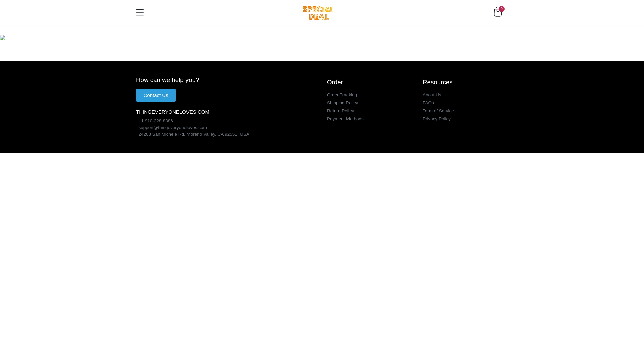This screenshot has height=362, width=644.
Task: Click the THINGEVERYONELOVES.COM heading
Action: [172, 112]
